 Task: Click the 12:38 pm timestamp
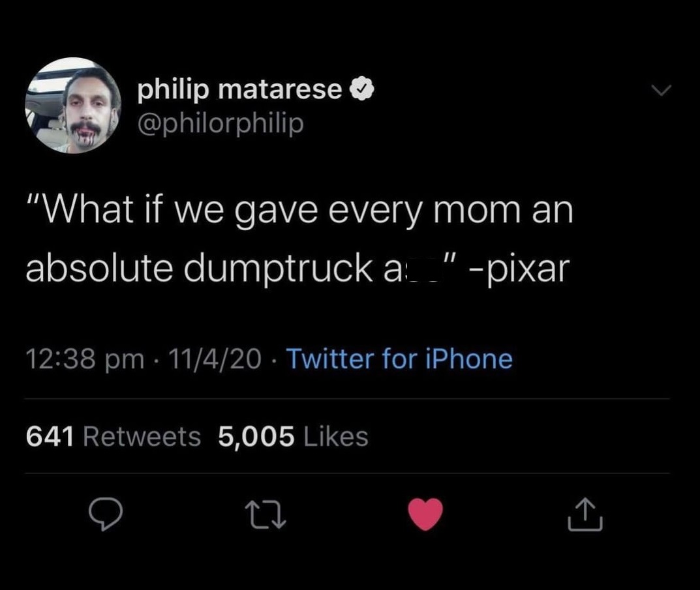pyautogui.click(x=85, y=359)
